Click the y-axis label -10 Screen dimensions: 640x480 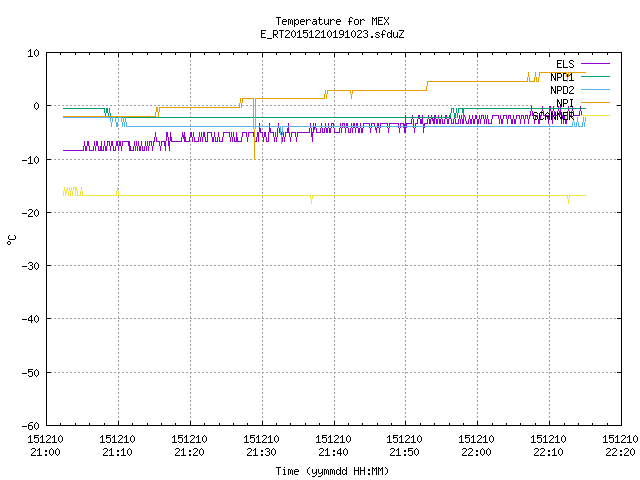31,160
